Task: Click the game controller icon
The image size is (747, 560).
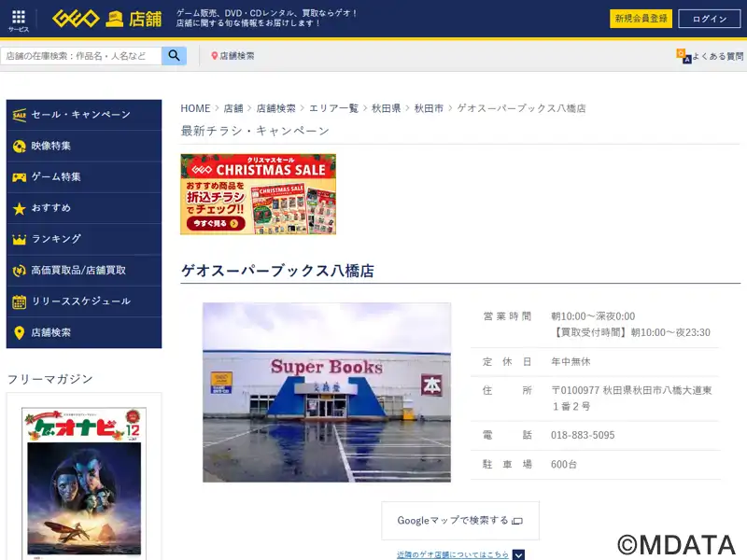Action: click(19, 177)
